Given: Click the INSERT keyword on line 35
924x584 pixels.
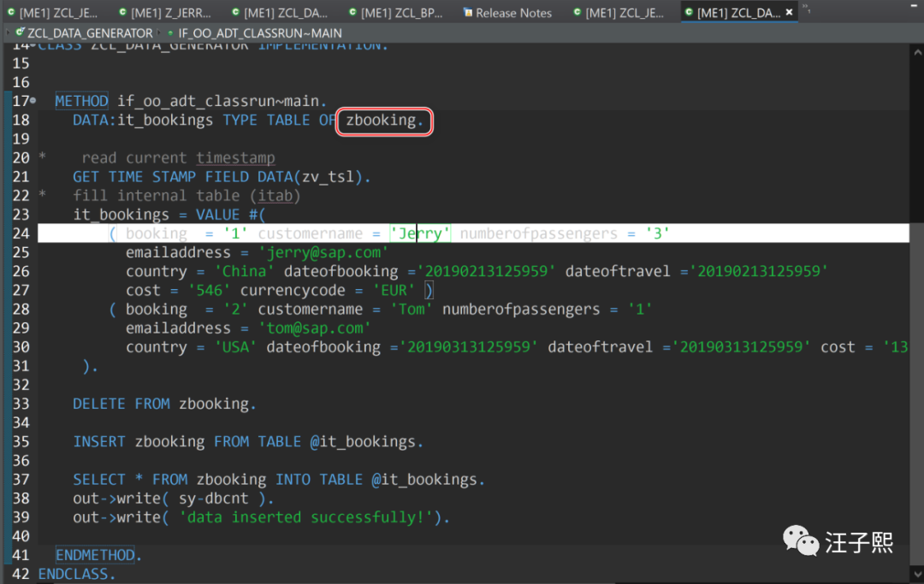Looking at the screenshot, I should pos(99,441).
